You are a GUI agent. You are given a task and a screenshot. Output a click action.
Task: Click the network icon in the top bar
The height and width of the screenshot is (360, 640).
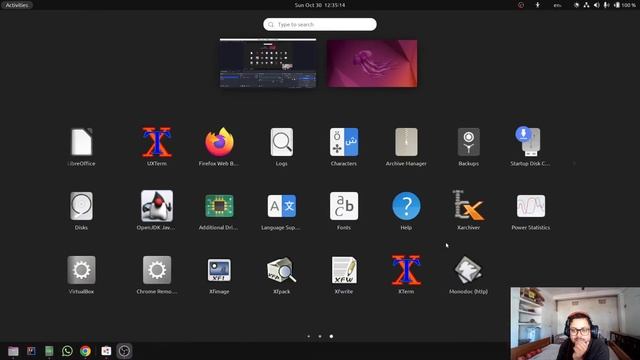pos(586,5)
